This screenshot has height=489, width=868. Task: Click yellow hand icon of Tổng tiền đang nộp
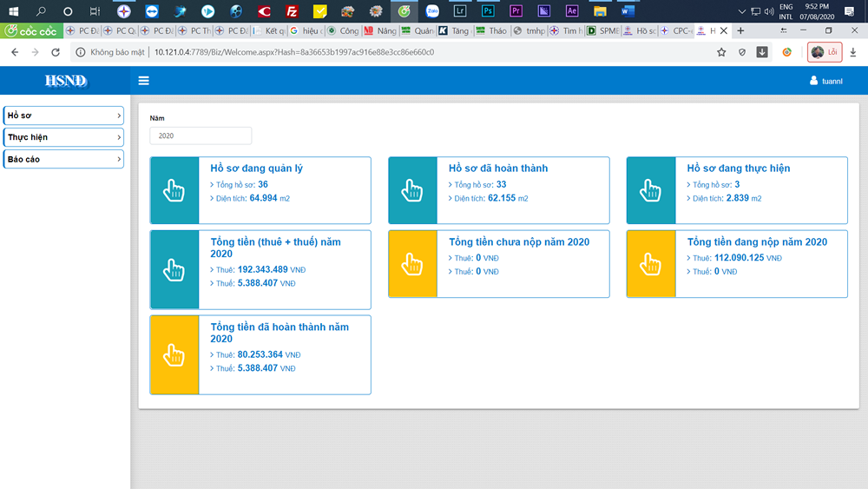[x=651, y=264]
